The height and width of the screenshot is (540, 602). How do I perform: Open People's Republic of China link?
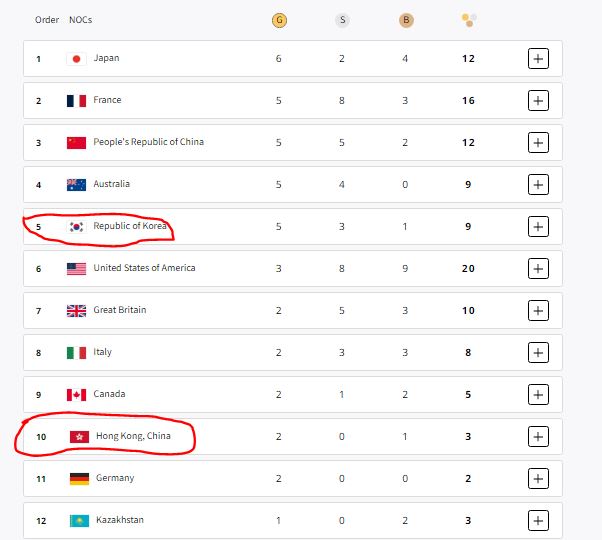click(x=148, y=142)
